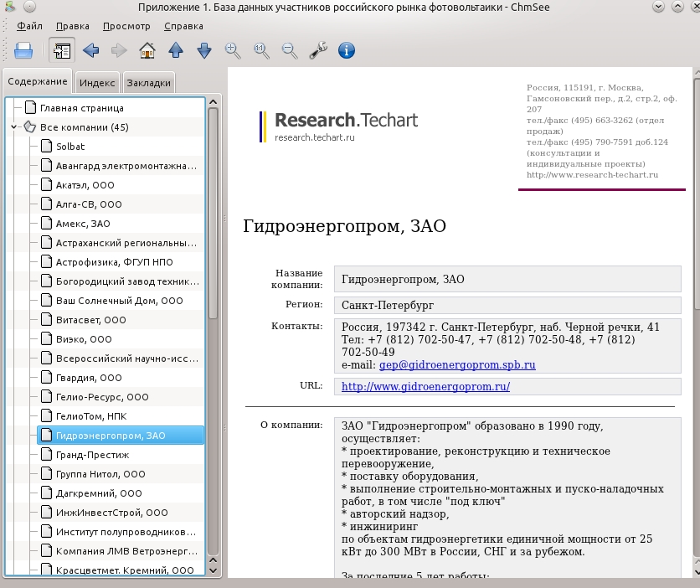Image resolution: width=700 pixels, height=588 pixels.
Task: Click the page icon beside Solbat
Action: (x=46, y=146)
